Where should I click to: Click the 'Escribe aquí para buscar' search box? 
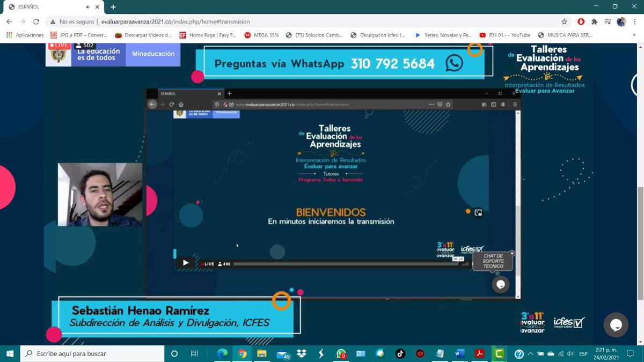tap(92, 353)
